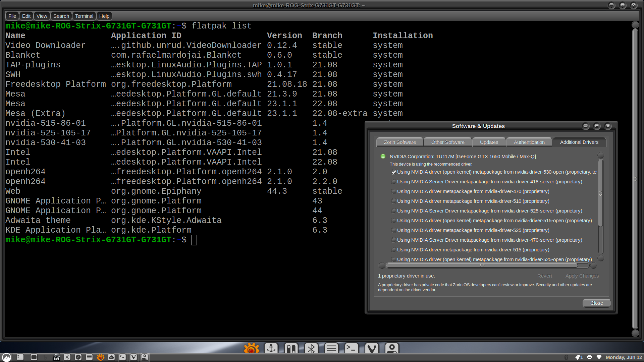Click the text editor icon in bottom taskbar

pos(89,357)
